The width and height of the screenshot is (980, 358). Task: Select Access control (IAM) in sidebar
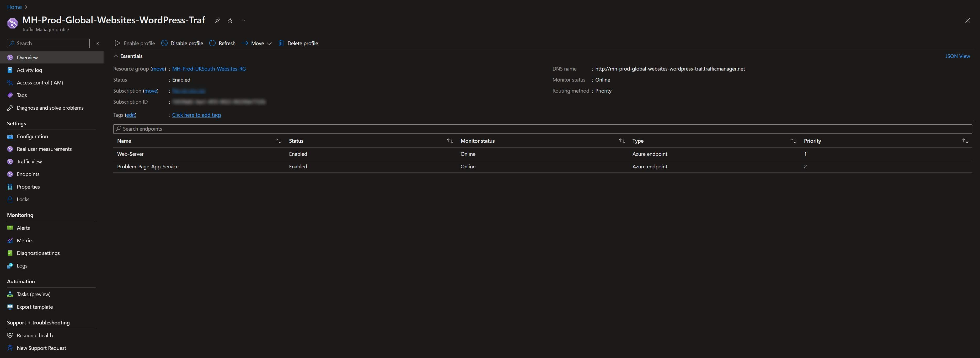click(x=40, y=83)
